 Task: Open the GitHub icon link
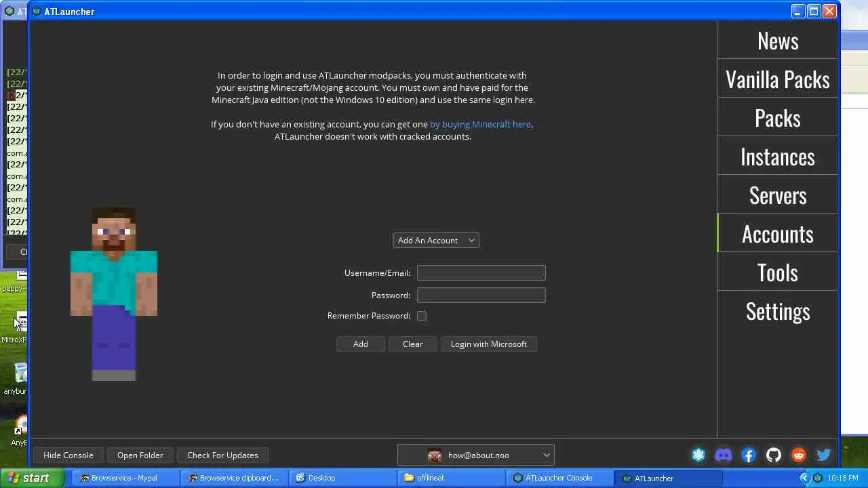[x=774, y=455]
